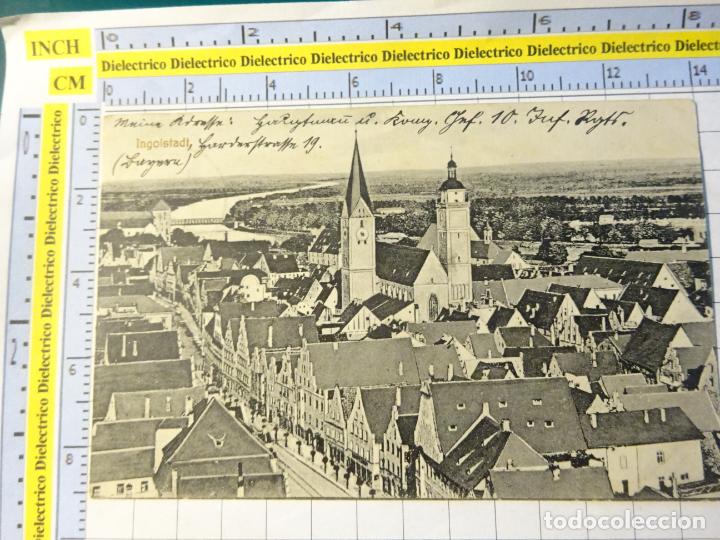Click the handwritten "(Bayern)" note
The image size is (720, 540).
tap(151, 164)
